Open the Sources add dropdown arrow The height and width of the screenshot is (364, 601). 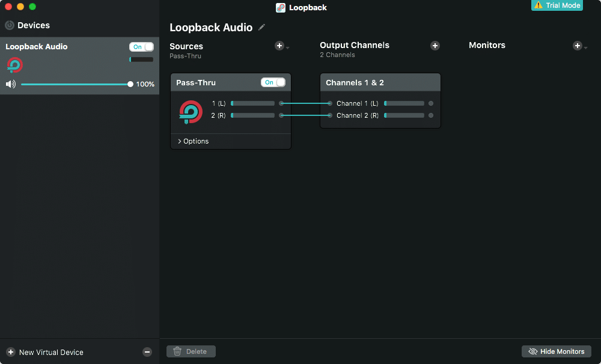(x=287, y=48)
